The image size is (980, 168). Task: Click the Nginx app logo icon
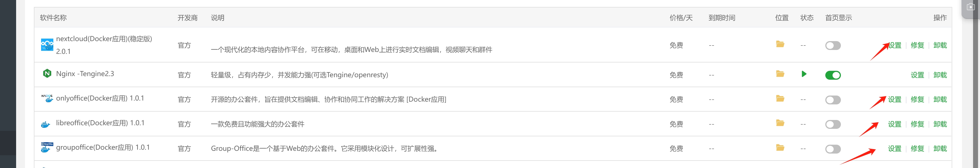(x=47, y=73)
